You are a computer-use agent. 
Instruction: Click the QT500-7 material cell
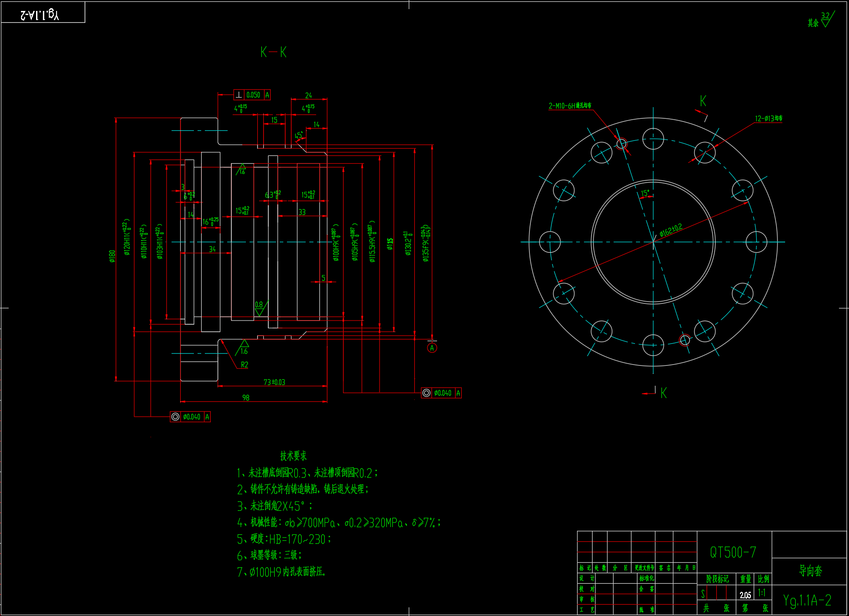point(733,553)
